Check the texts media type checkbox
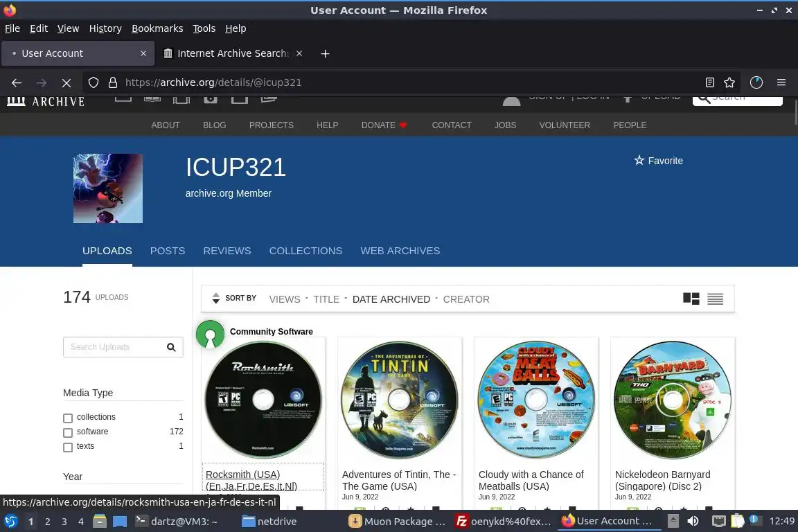798x532 pixels. pos(68,447)
